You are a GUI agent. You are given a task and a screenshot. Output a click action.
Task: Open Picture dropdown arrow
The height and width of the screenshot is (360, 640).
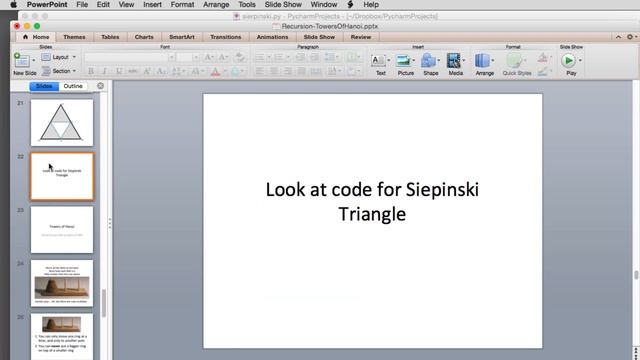pyautogui.click(x=413, y=60)
